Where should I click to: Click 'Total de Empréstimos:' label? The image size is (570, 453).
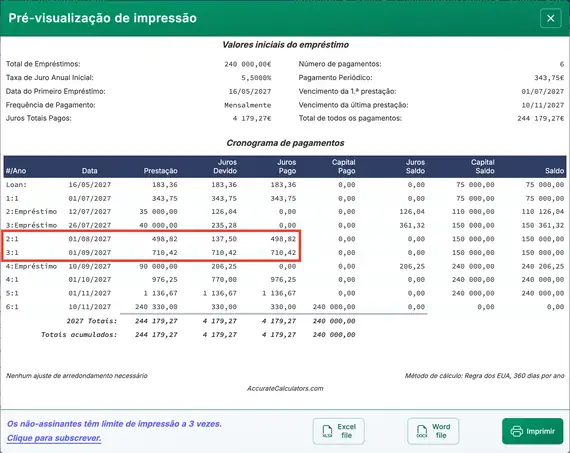coord(43,64)
